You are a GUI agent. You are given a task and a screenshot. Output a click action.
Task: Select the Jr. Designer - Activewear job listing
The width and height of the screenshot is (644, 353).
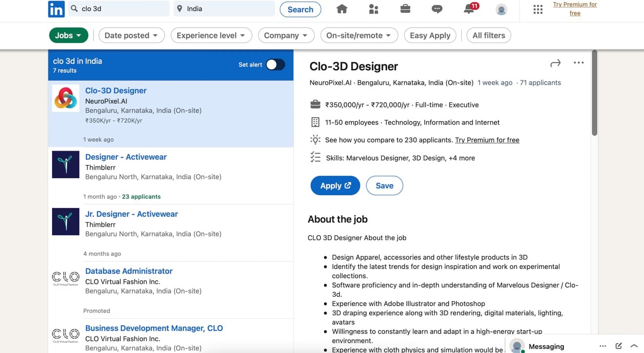click(x=131, y=214)
